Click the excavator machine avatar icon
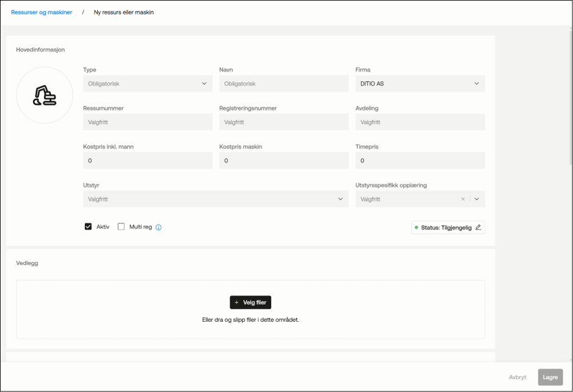This screenshot has height=392, width=573. [x=45, y=95]
